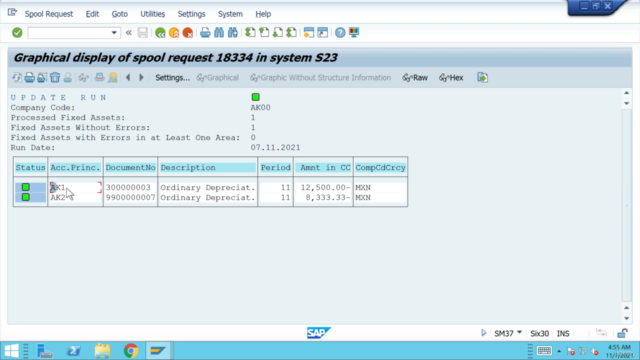Screen dimensions: 640x360
Task: Expand status bar with triangle arrow
Action: click(484, 333)
